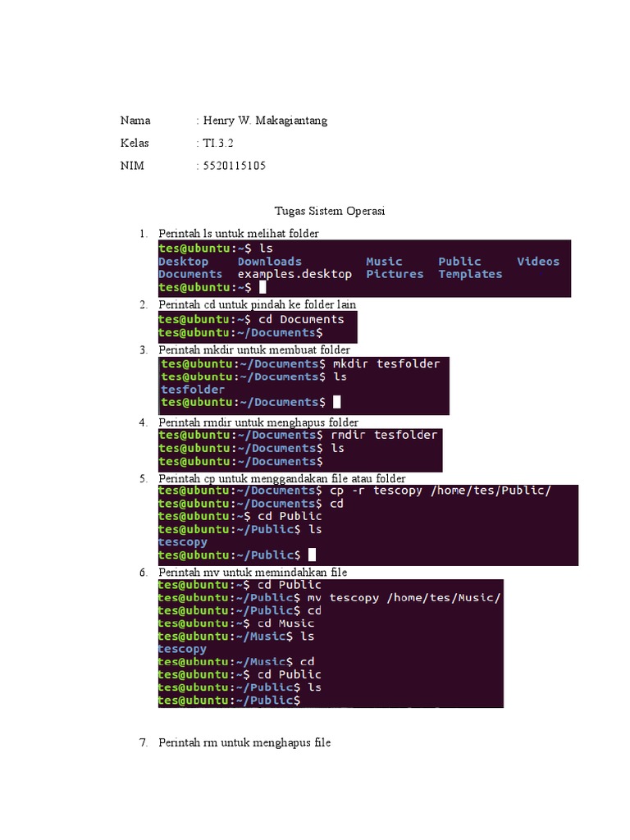Click the rmdir terminal screenshot image
Image resolution: width=630 pixels, height=840 pixels.
(300, 450)
